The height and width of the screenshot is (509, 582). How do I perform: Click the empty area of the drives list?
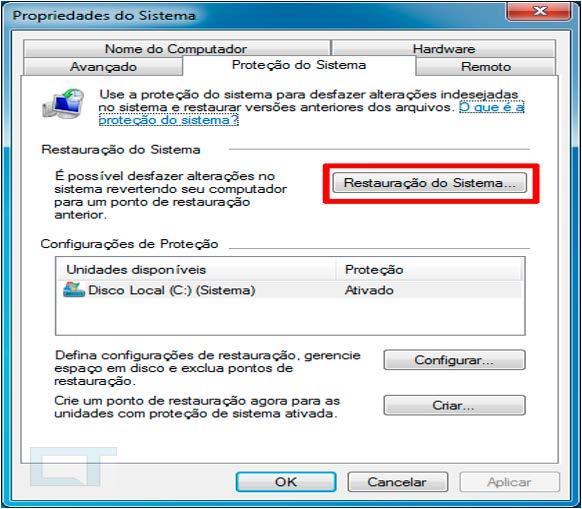(x=290, y=316)
